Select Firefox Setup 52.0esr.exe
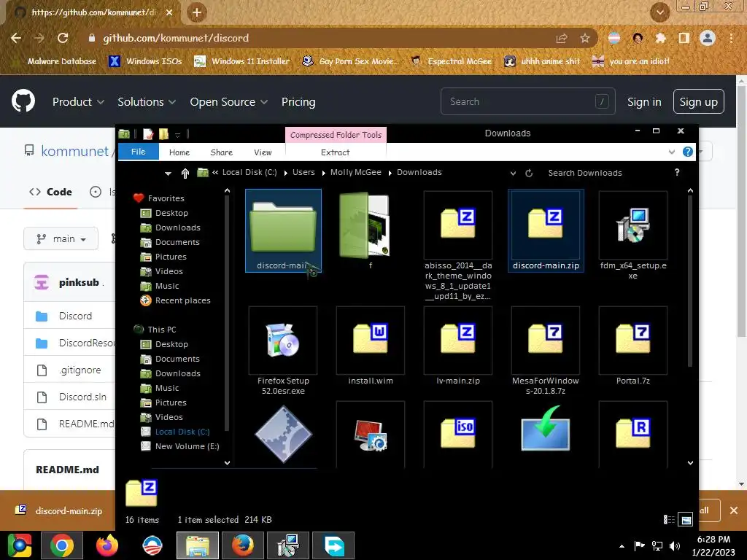The height and width of the screenshot is (560, 747). [x=283, y=351]
